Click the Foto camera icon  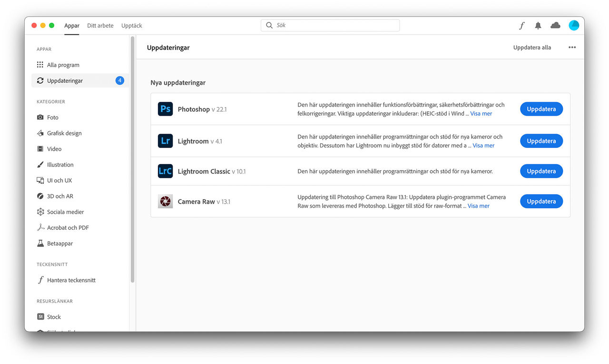pos(40,117)
